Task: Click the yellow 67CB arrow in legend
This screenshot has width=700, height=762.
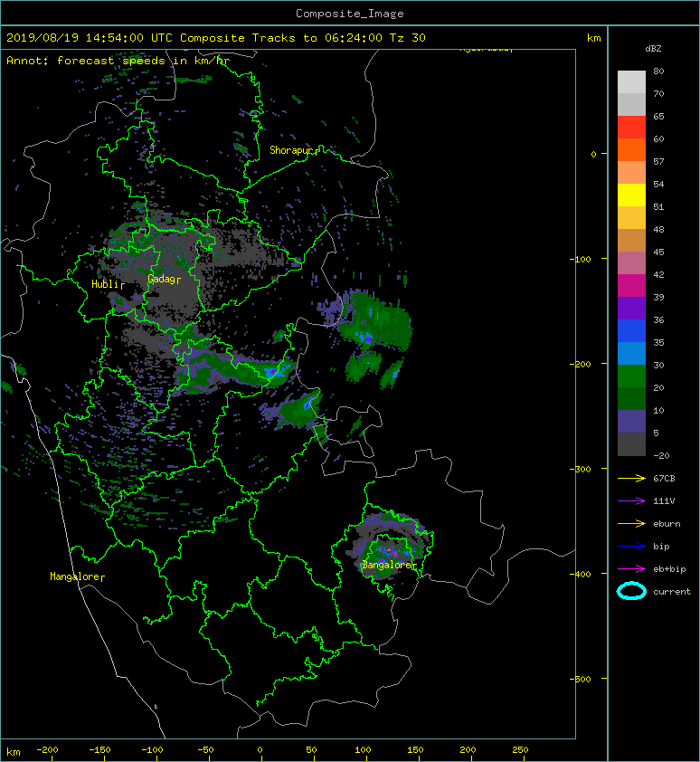Action: coord(631,479)
